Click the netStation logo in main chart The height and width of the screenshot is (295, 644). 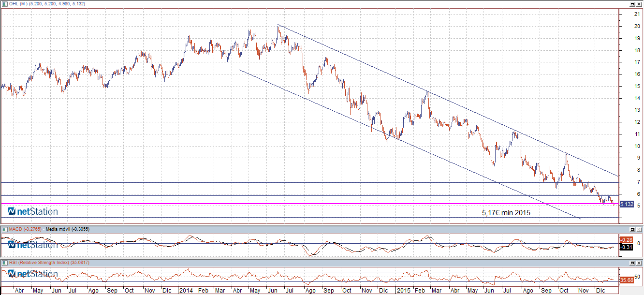click(x=33, y=211)
